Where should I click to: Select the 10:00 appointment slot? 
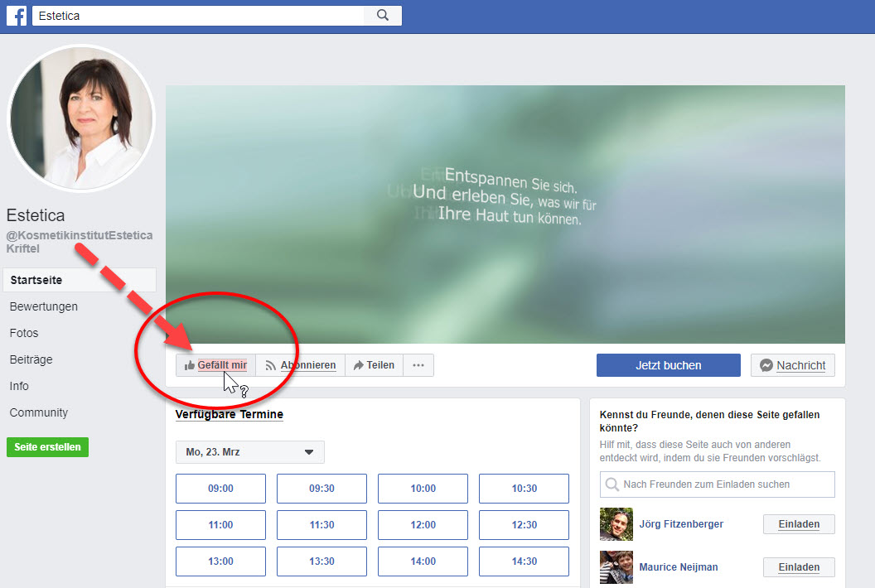click(423, 489)
